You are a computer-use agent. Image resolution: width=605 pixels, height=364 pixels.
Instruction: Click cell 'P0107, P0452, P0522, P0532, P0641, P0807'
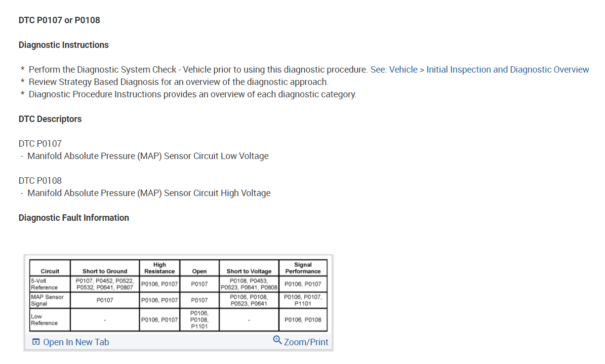(105, 284)
